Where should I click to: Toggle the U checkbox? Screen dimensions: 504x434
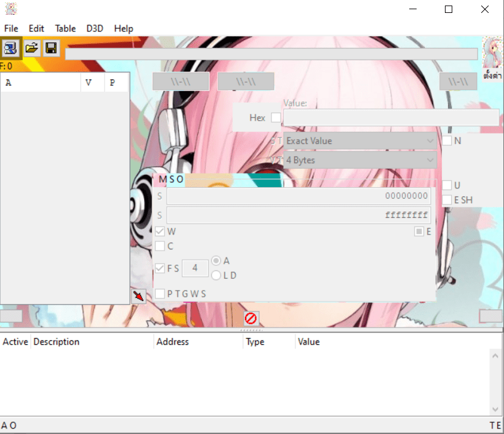pos(447,185)
